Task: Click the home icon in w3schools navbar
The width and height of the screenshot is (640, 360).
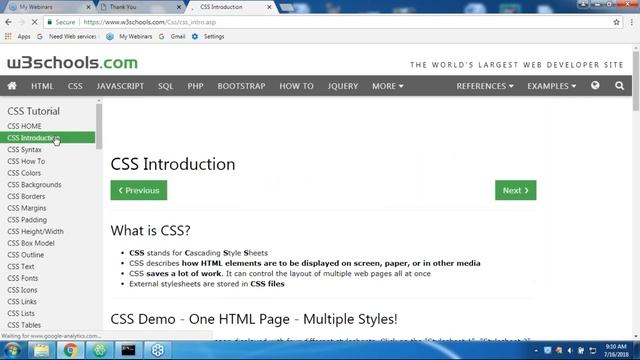Action: coord(12,86)
